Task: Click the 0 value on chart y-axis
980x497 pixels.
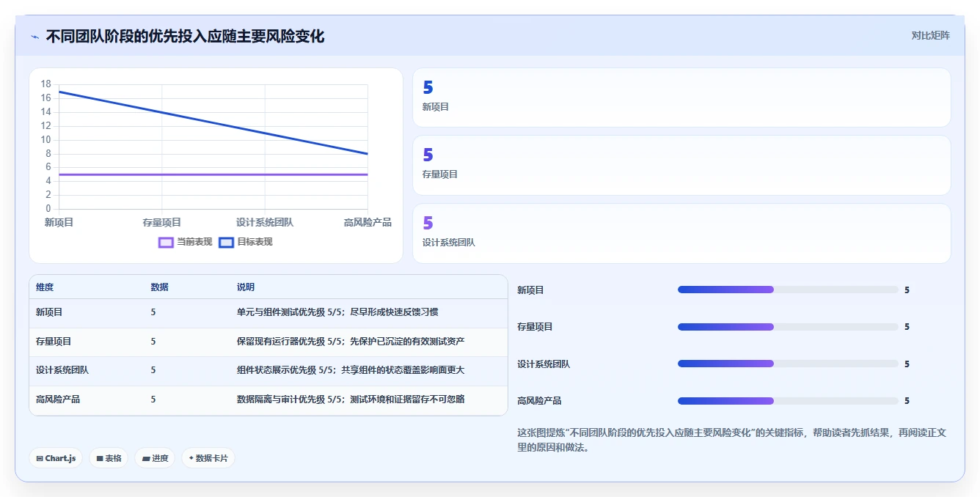Action: tap(48, 209)
